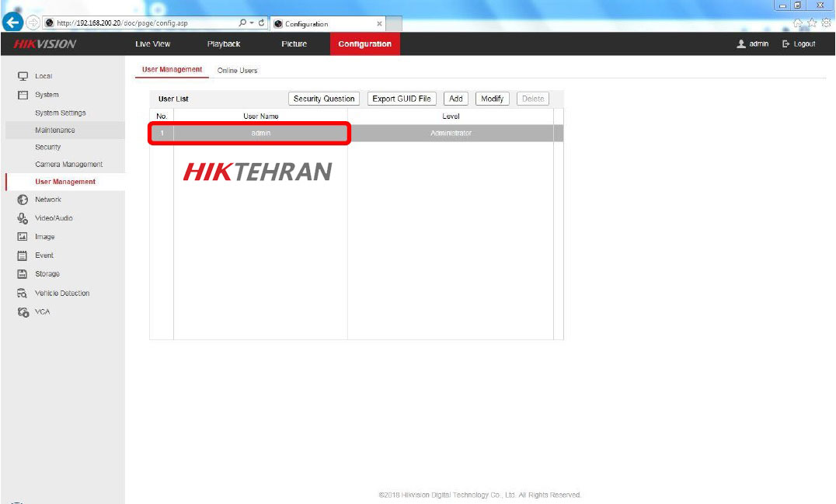The image size is (836, 504).
Task: Refresh the page with the reload icon
Action: (x=261, y=23)
